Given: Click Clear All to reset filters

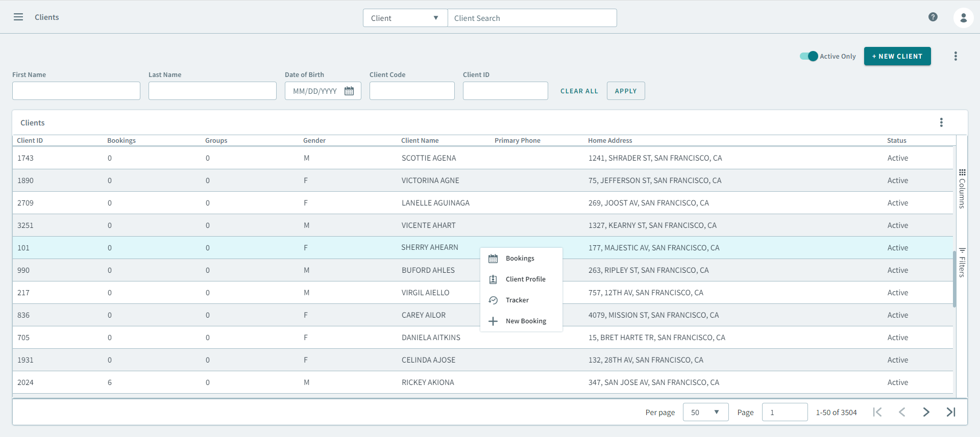Looking at the screenshot, I should click(x=579, y=91).
